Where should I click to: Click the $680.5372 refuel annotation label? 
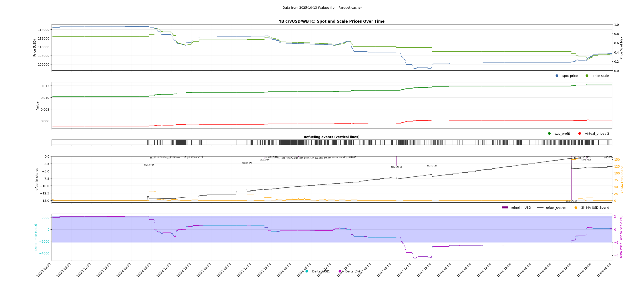coord(247,163)
